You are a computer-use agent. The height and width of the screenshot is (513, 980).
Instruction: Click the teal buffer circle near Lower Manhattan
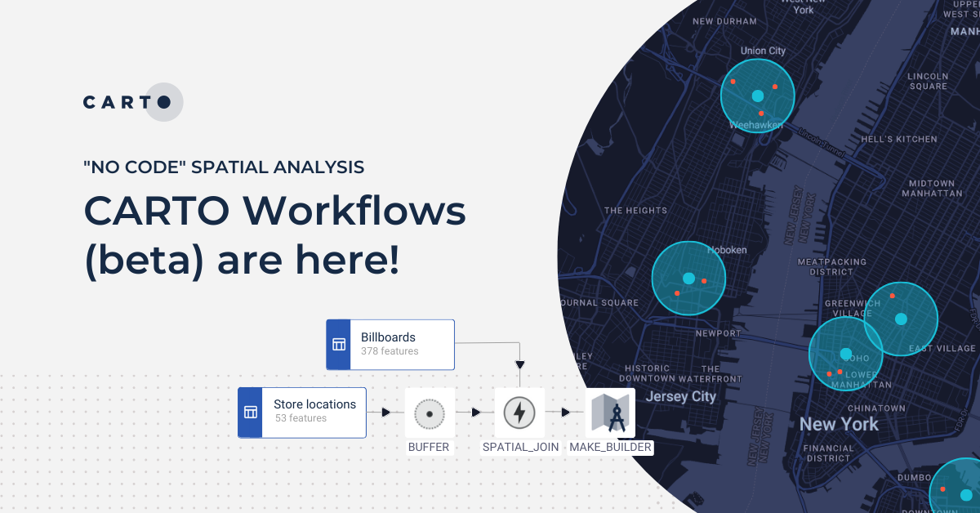click(846, 353)
